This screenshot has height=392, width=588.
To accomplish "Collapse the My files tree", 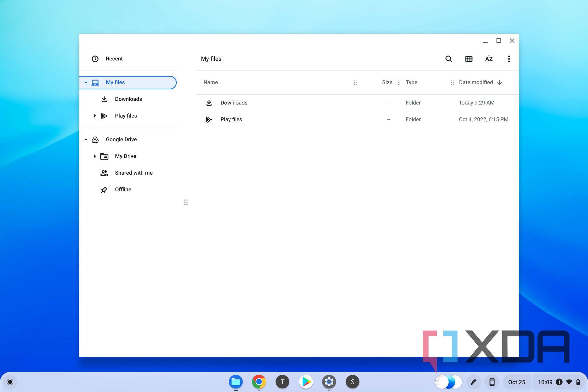I will (x=86, y=83).
